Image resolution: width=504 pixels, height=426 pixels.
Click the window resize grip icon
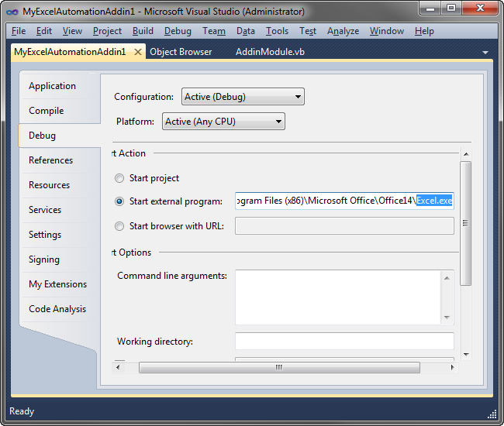(492, 414)
